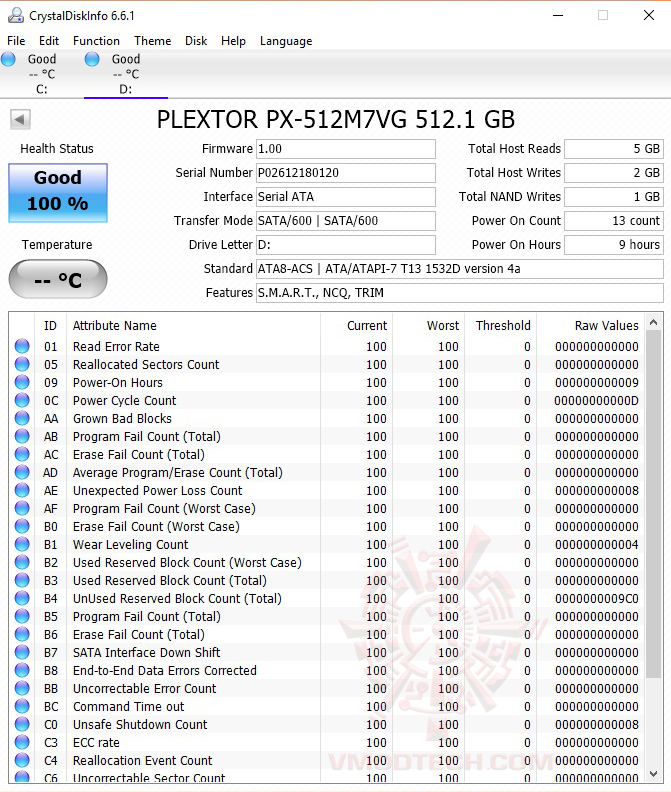Open the Help menu
Viewport: 671px width, 792px height.
233,41
